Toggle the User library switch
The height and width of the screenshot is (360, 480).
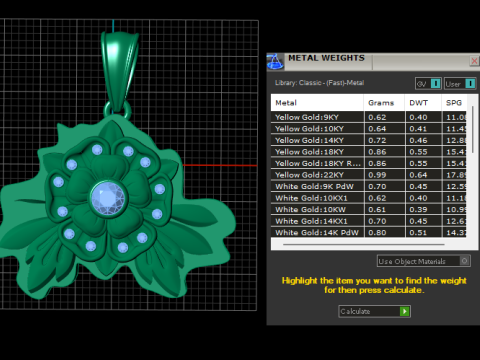[460, 84]
